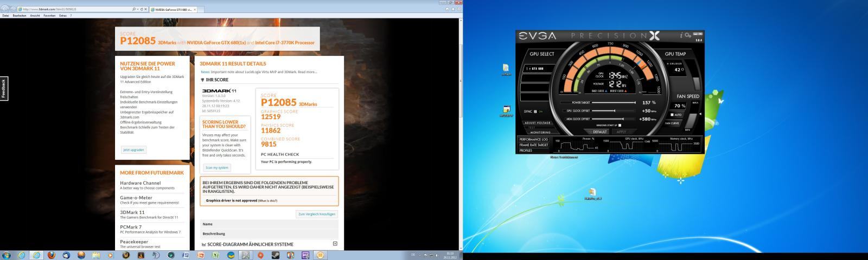Open EVGA Precision settings gears icon
The height and width of the screenshot is (260, 868).
point(687,35)
